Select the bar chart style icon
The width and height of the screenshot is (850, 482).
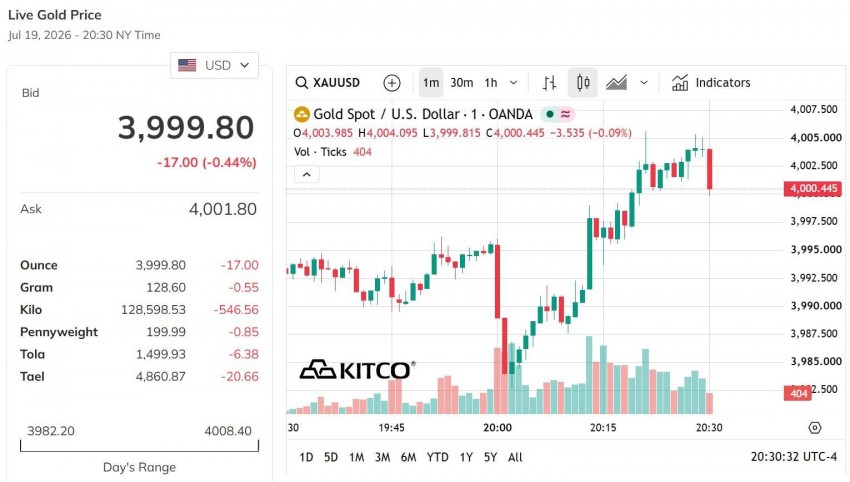point(549,83)
